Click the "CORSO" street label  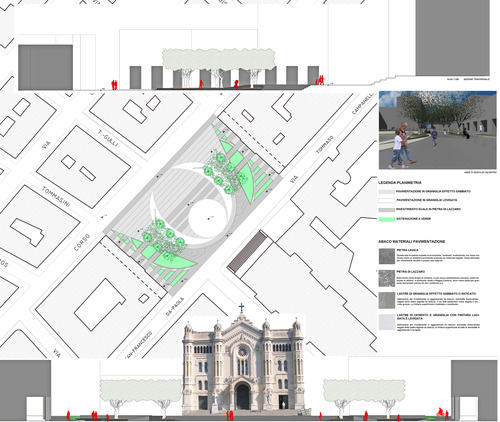(x=82, y=242)
